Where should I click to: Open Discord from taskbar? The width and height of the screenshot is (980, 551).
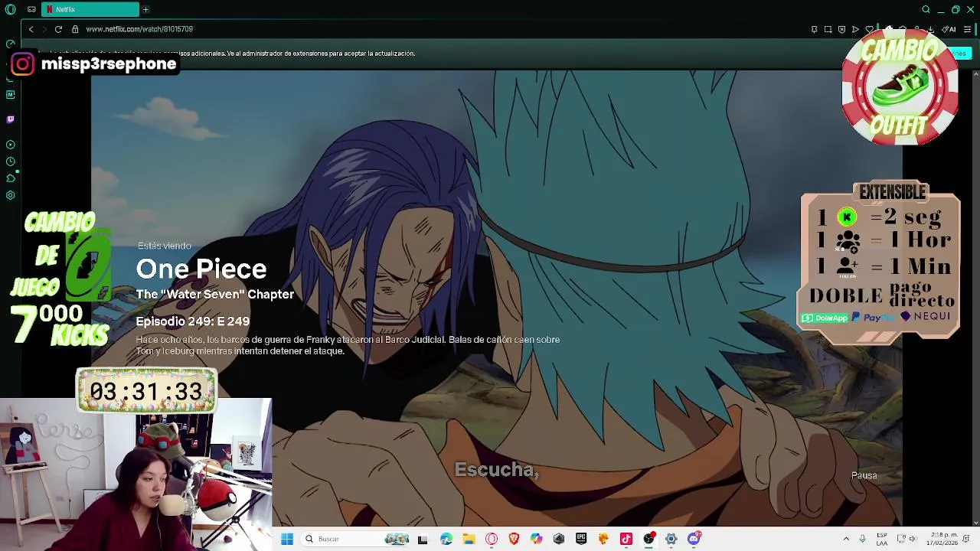(x=694, y=539)
